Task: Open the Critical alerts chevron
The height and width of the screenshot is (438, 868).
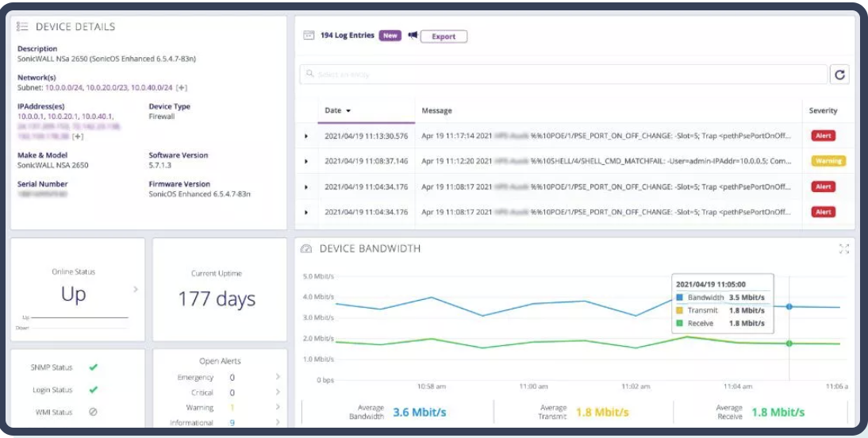Action: [278, 392]
